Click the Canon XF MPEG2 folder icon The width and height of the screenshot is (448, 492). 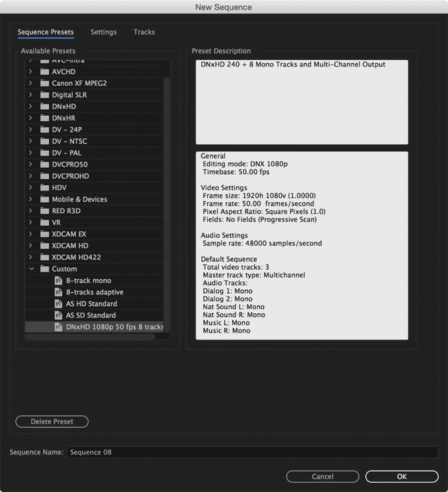point(45,83)
